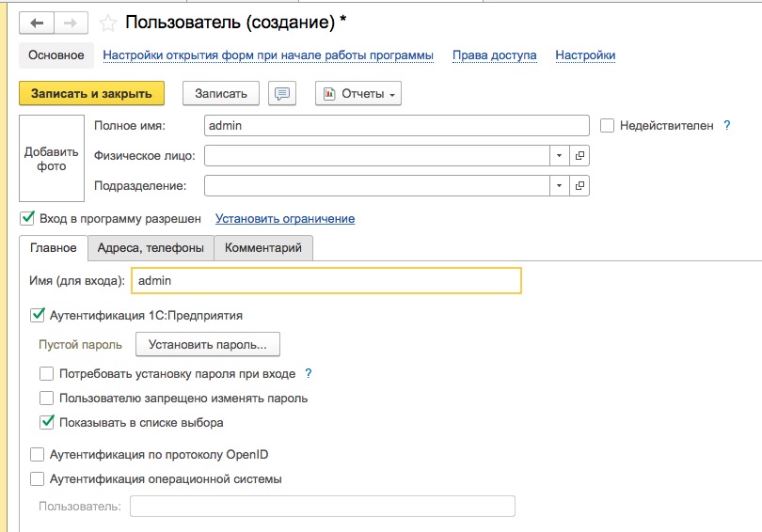Enable Аутентификация по протоколу OpenID

pyautogui.click(x=37, y=454)
